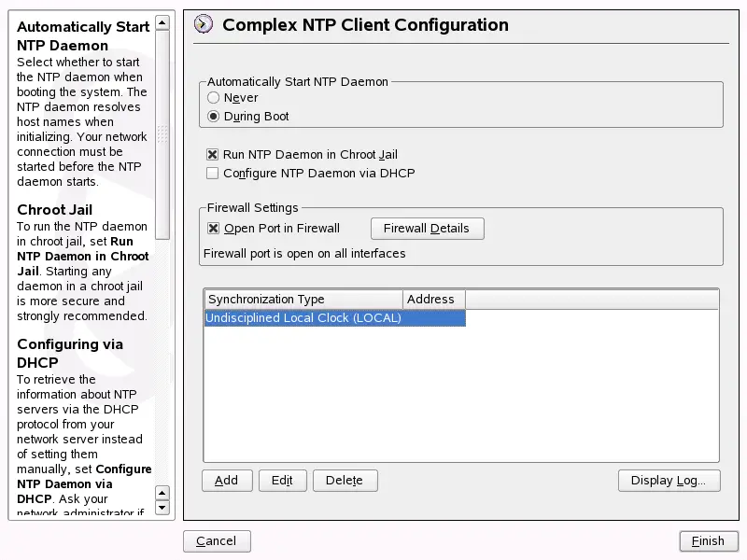Select the During Boot radio button

click(213, 116)
